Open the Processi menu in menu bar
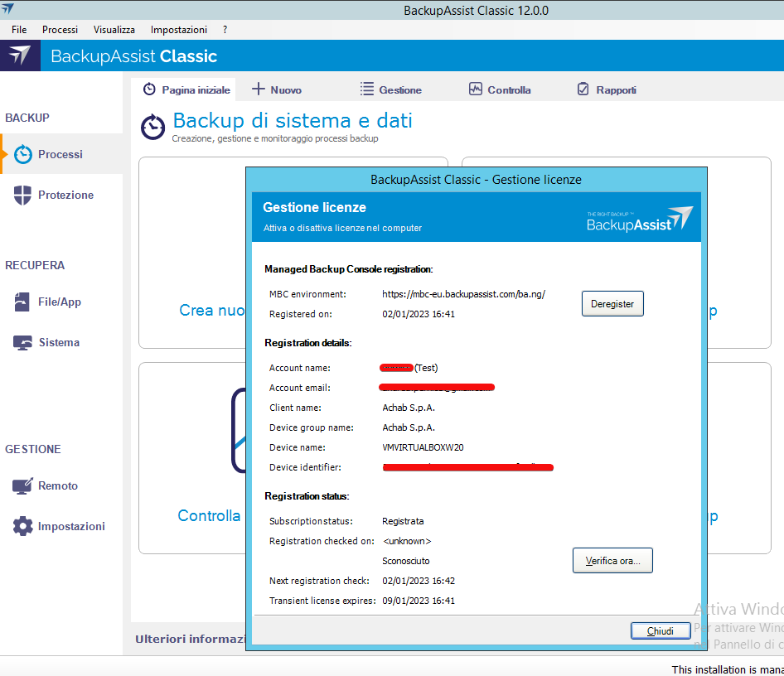784x676 pixels. click(60, 29)
